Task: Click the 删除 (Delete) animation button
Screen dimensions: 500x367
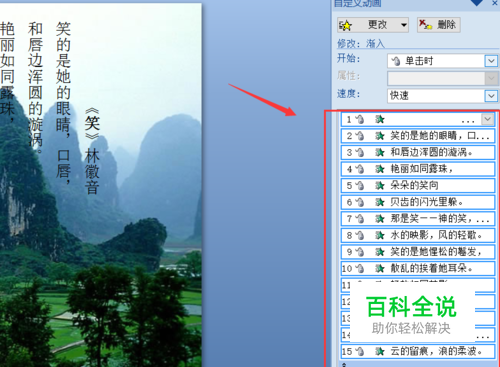Action: coord(439,25)
